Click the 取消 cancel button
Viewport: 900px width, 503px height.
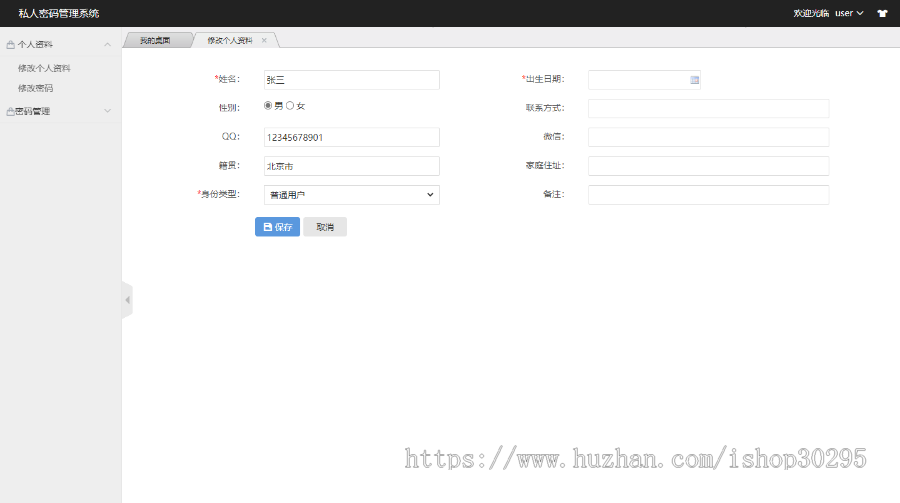click(325, 227)
